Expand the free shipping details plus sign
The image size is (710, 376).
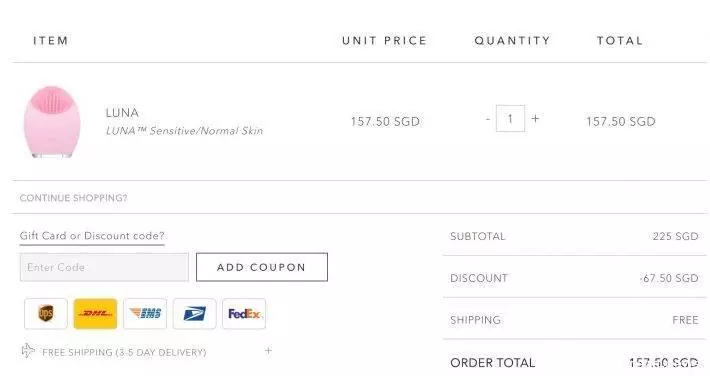pos(269,350)
